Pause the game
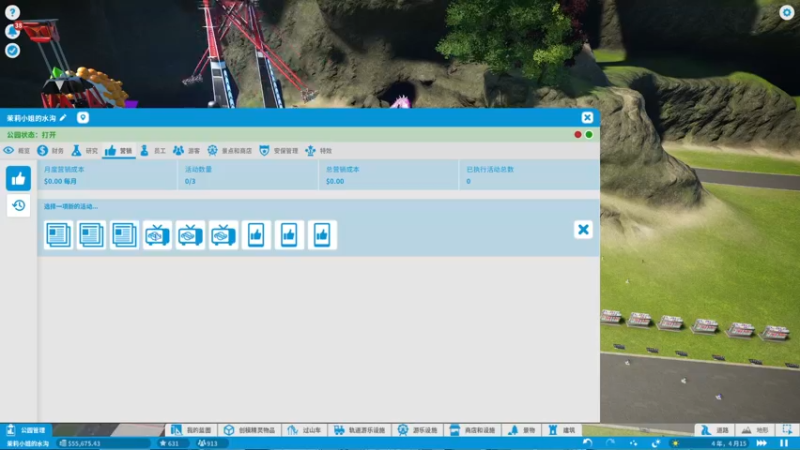Viewport: 800px width, 450px height. pos(784,443)
